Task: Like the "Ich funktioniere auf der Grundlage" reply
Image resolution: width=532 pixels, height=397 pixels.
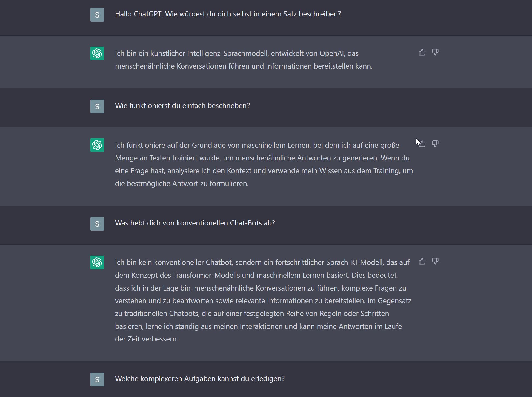Action: click(422, 144)
